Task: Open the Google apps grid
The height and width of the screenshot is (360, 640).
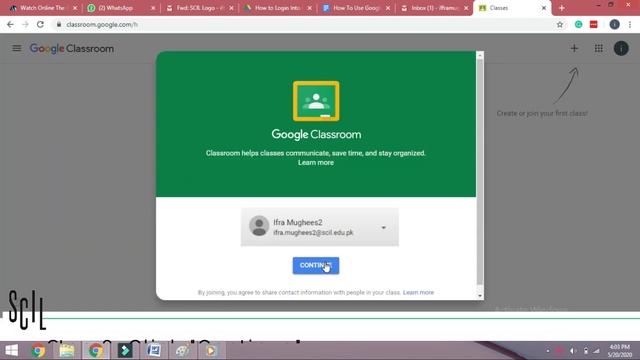Action: point(598,49)
